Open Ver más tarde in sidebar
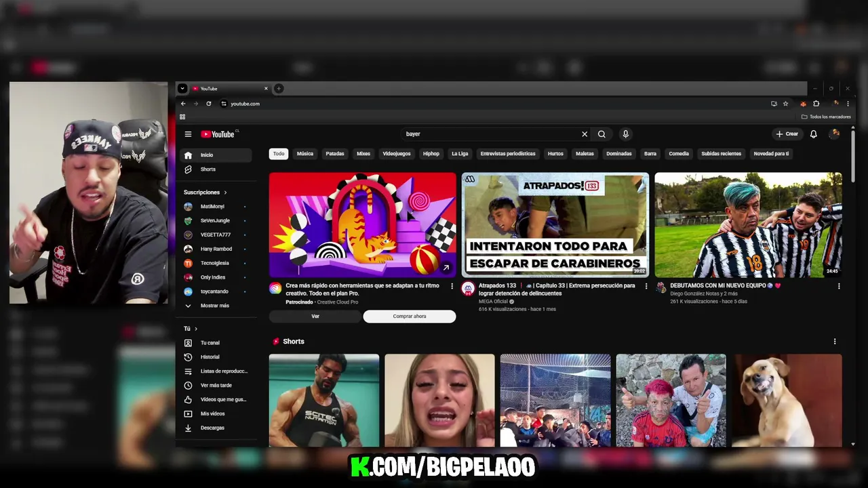This screenshot has width=868, height=488. 214,386
